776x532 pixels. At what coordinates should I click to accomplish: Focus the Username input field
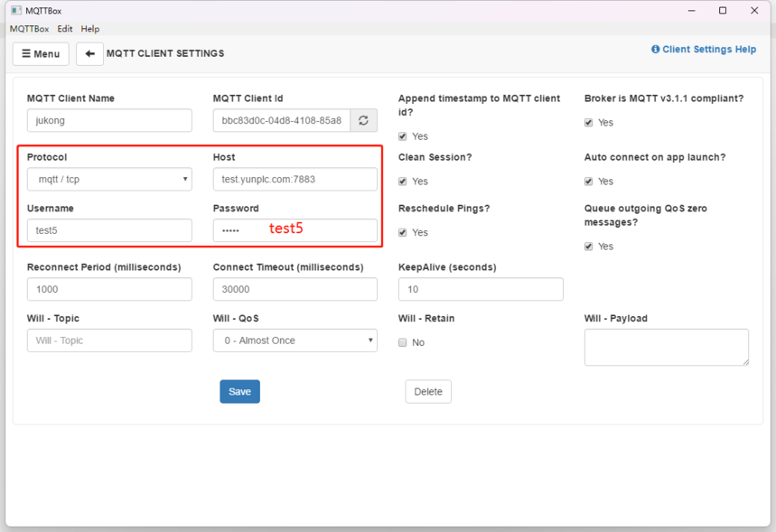109,230
